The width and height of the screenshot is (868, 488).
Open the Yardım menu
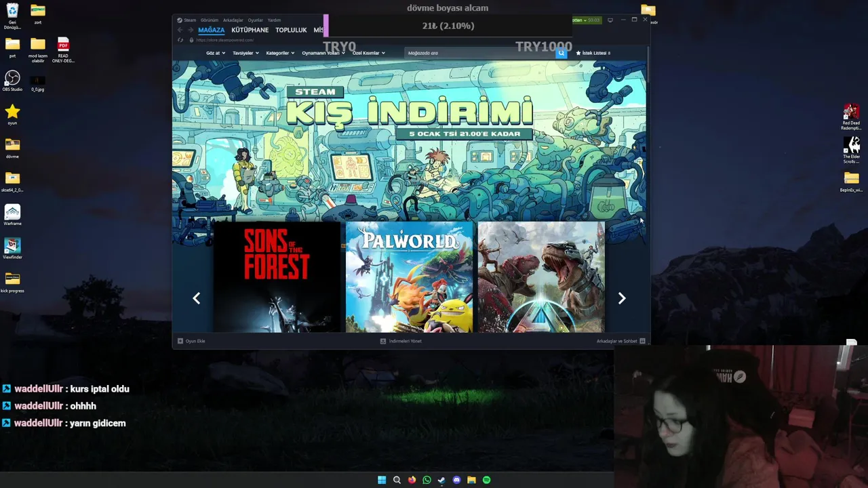tap(274, 20)
